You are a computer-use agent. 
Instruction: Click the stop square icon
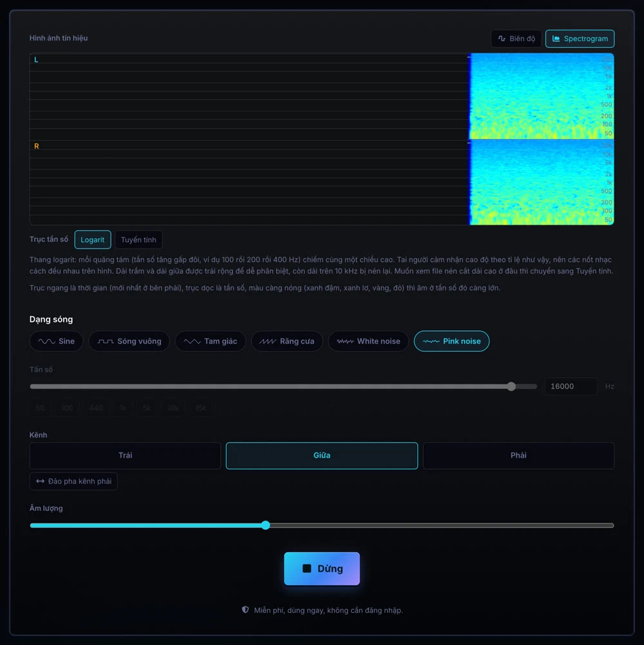pyautogui.click(x=307, y=569)
